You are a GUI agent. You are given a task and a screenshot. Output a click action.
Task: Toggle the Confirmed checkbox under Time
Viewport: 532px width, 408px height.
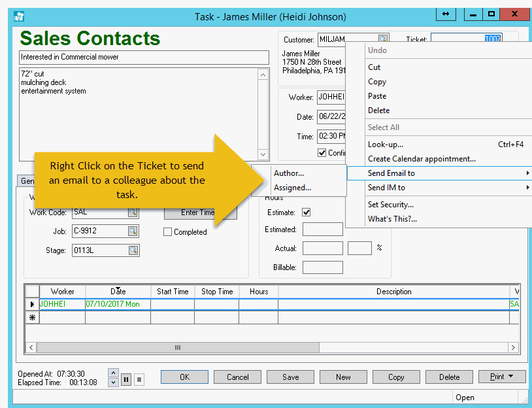click(322, 153)
